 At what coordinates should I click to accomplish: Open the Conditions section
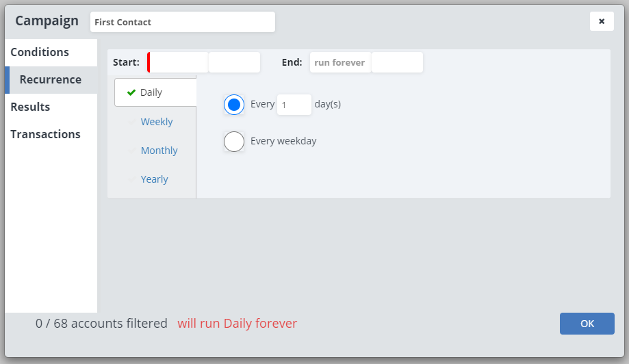(x=40, y=53)
